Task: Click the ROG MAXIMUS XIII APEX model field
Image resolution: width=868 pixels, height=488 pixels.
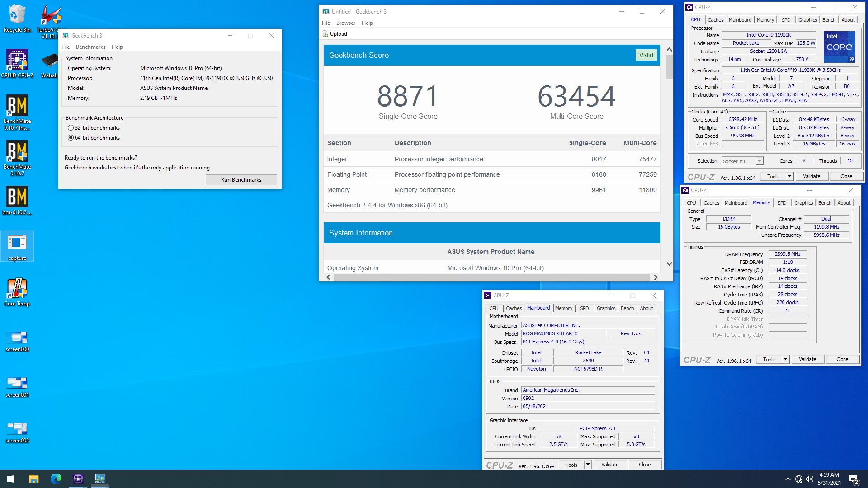Action: tap(564, 334)
